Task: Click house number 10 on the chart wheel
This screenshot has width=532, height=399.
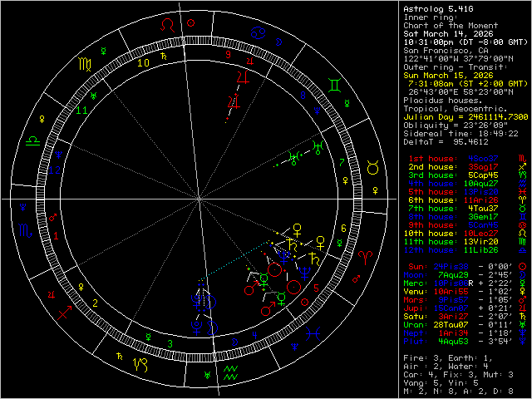Action: (x=143, y=62)
